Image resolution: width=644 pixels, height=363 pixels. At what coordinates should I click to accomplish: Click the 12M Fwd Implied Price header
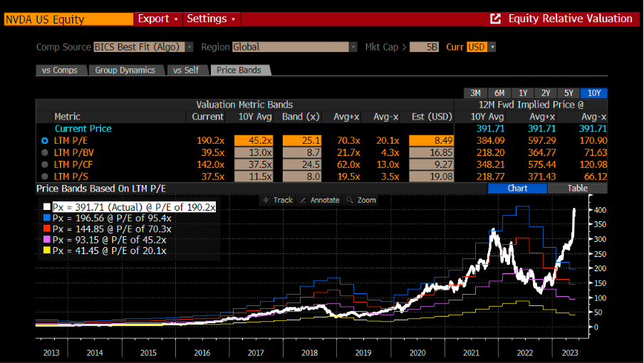[531, 105]
